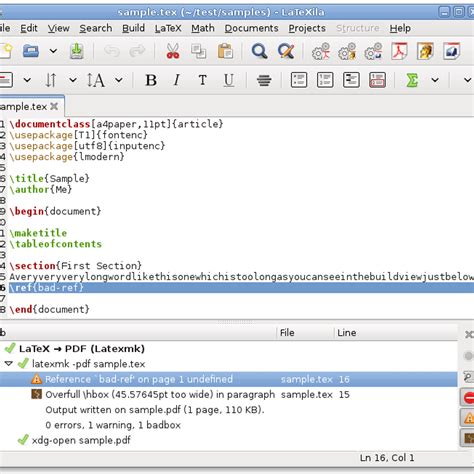
Task: Apply bold formatting with B
Action: click(x=151, y=80)
